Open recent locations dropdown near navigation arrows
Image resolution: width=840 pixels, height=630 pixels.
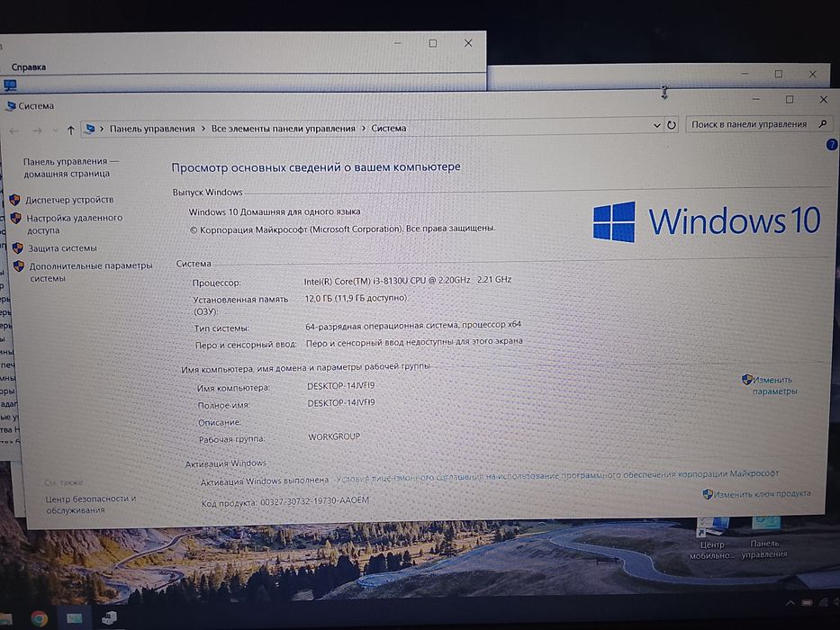pyautogui.click(x=55, y=130)
